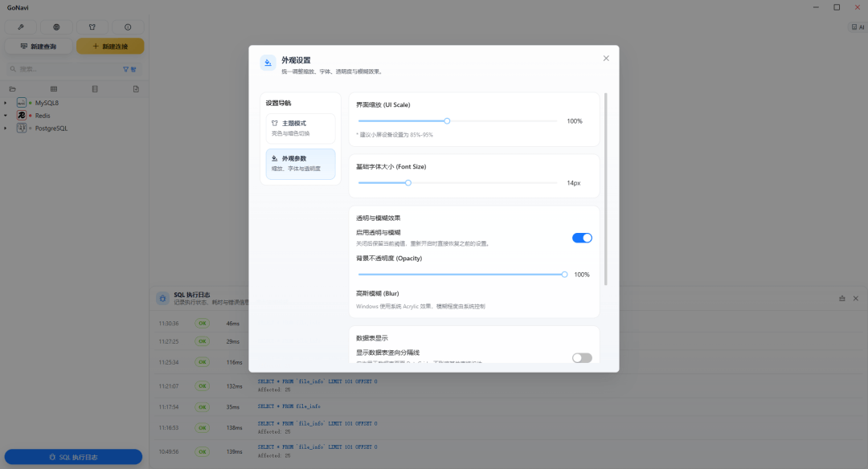868x469 pixels.
Task: Click the filter funnel icon in search
Action: tap(125, 69)
